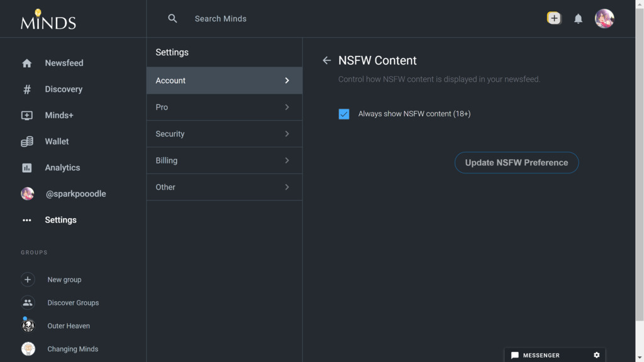Open Wallet page
The height and width of the screenshot is (362, 644).
click(57, 141)
